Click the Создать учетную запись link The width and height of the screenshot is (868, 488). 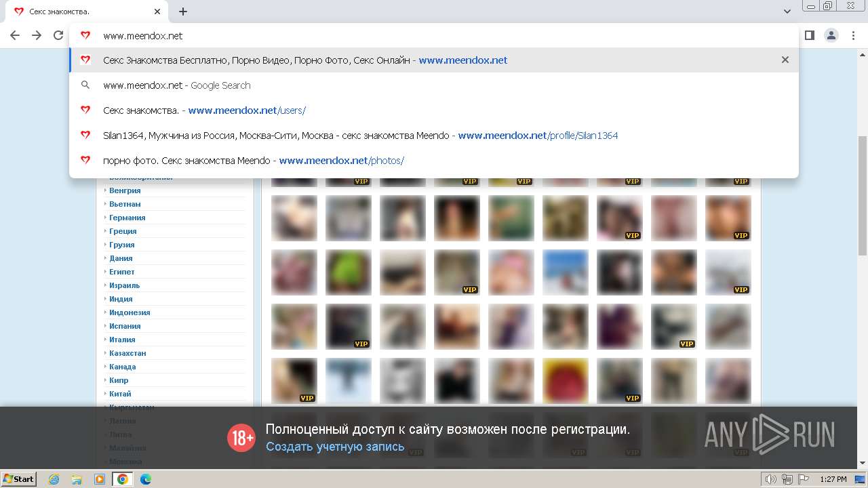pos(335,447)
